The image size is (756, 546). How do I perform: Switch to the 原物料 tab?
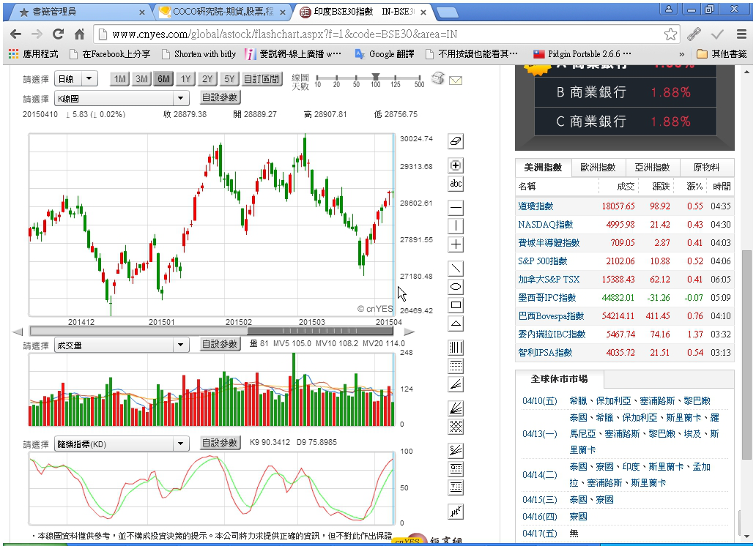click(x=706, y=168)
